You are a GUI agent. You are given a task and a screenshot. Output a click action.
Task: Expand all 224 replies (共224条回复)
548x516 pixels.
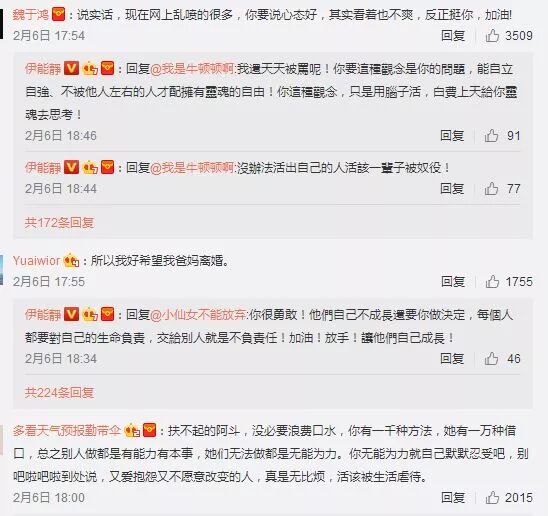[x=59, y=393]
